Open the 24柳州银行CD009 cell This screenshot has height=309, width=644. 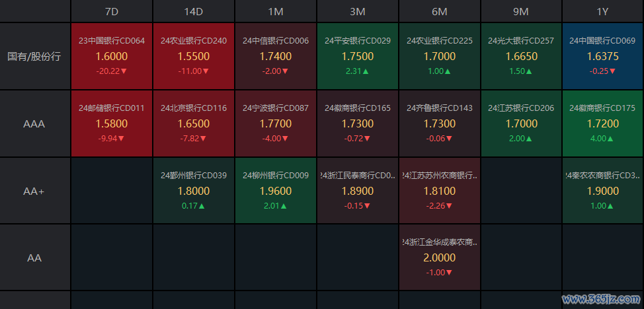click(x=276, y=191)
